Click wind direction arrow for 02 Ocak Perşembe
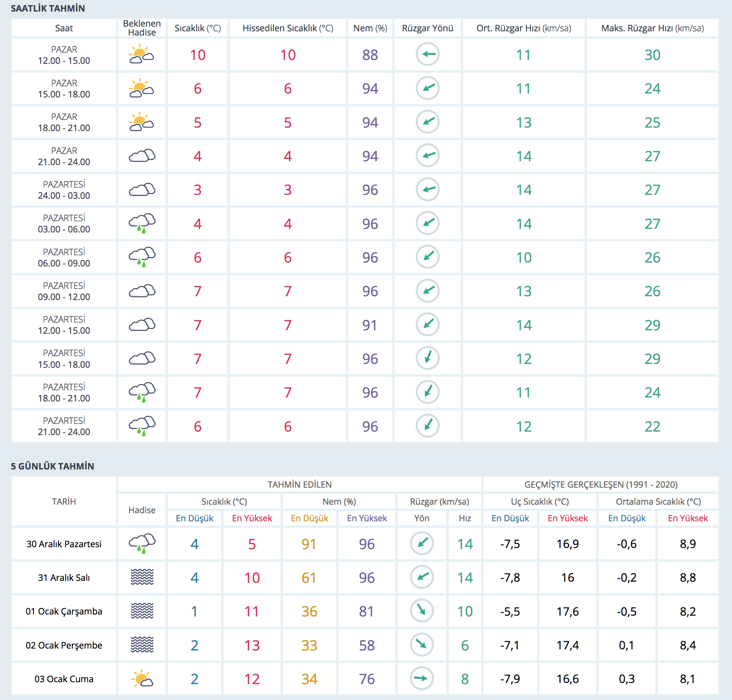Image resolution: width=732 pixels, height=700 pixels. 421,645
